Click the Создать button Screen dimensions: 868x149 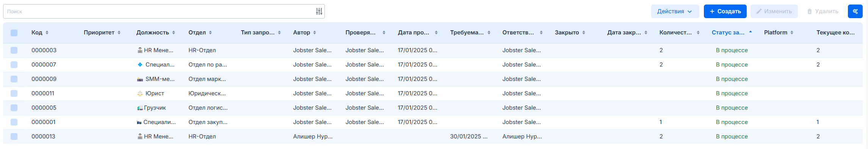click(725, 11)
